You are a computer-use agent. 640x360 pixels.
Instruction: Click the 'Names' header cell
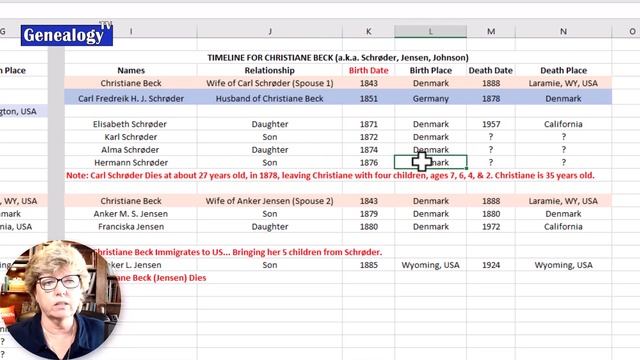[131, 70]
